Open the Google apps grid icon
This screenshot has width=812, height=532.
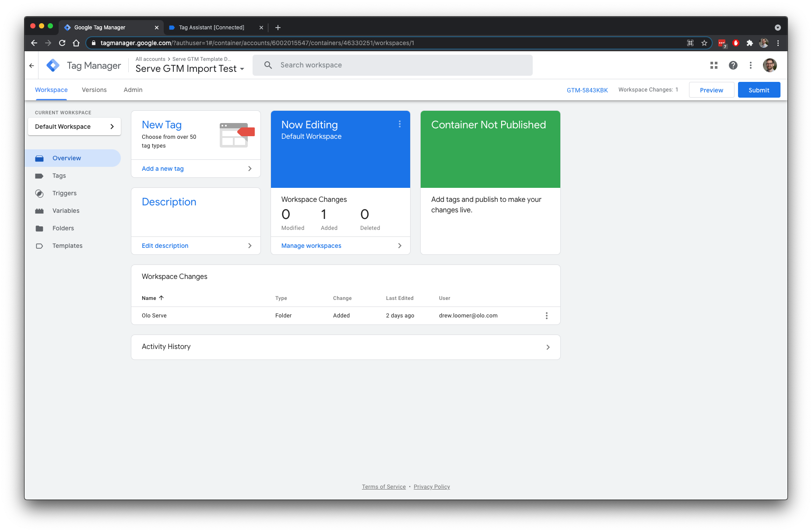[714, 65]
